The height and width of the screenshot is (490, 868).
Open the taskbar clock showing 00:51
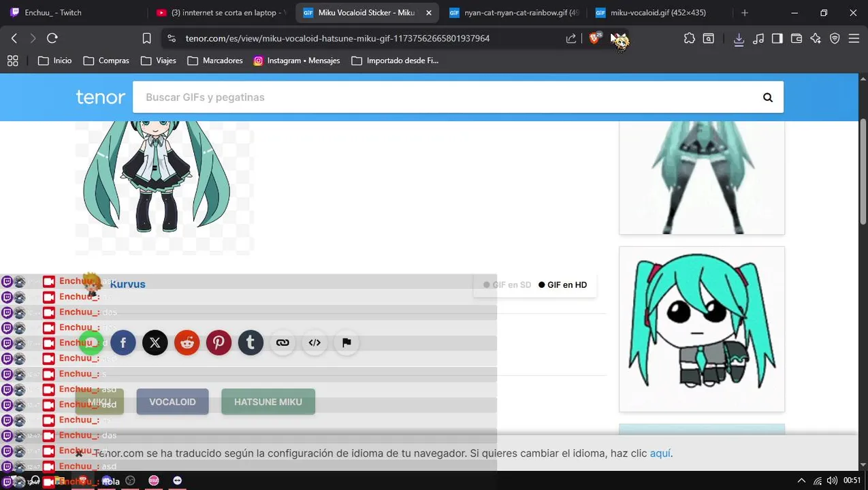click(x=852, y=480)
